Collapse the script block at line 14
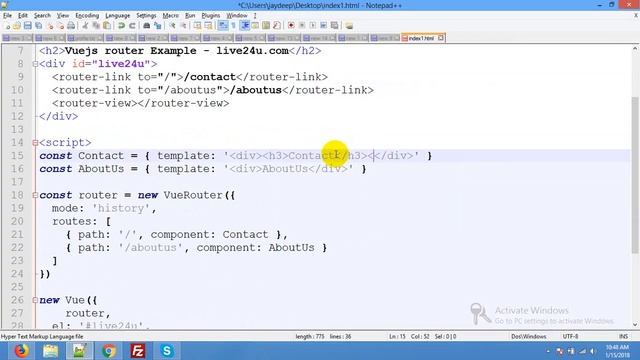Screen dimensions: 640x360 click(x=35, y=142)
